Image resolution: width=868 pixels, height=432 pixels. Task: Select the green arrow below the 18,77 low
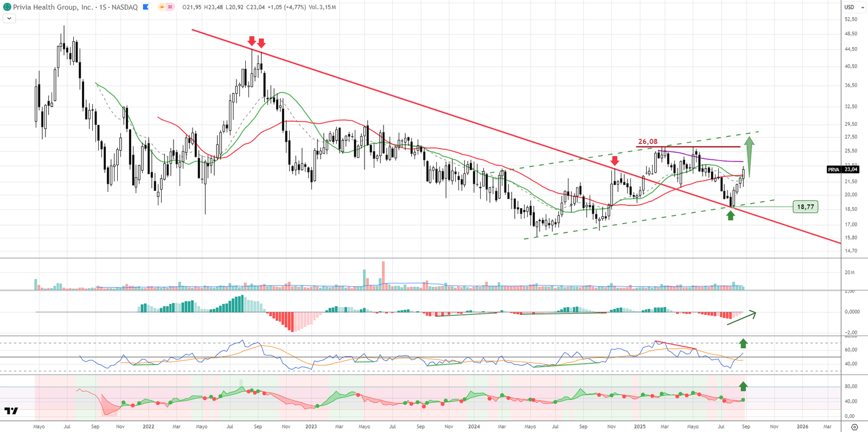(730, 215)
